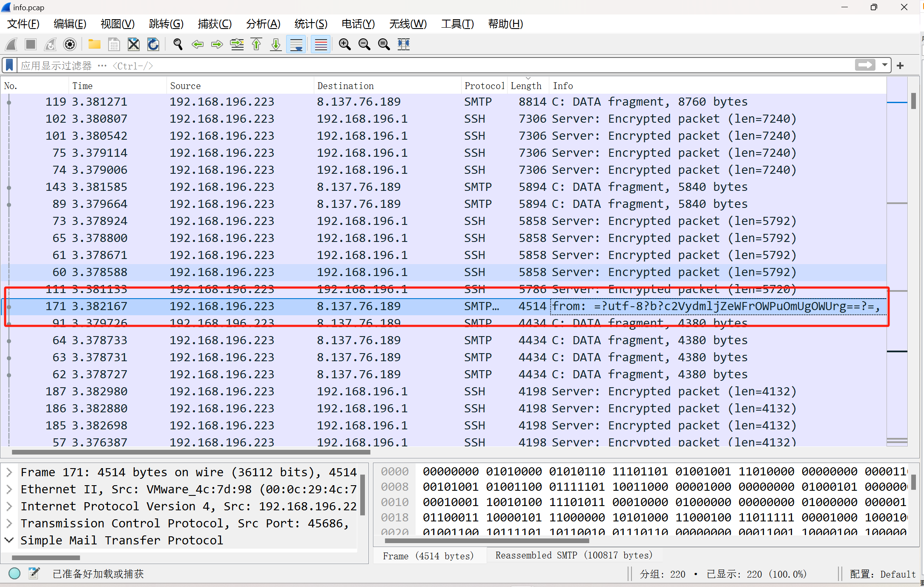Sort by the Time column header
The height and width of the screenshot is (587, 924).
tap(118, 86)
